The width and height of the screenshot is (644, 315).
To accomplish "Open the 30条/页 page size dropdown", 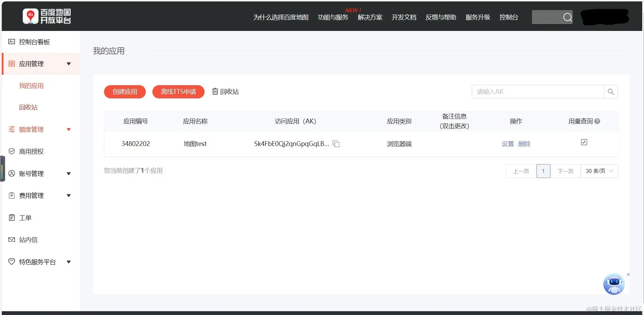I will [599, 171].
